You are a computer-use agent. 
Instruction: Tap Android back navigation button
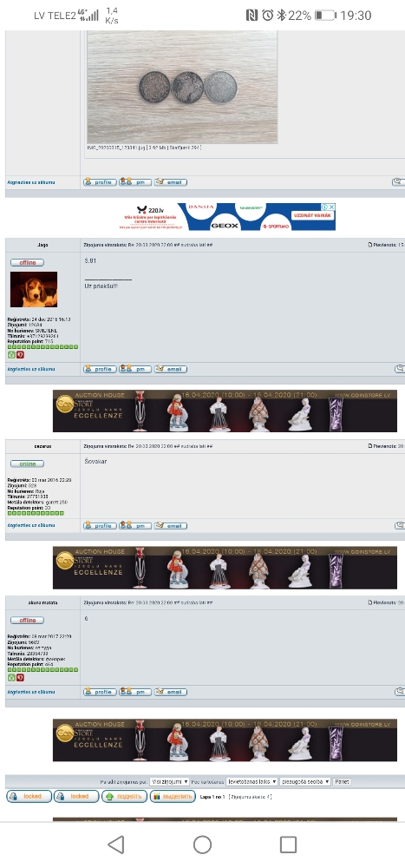(115, 845)
